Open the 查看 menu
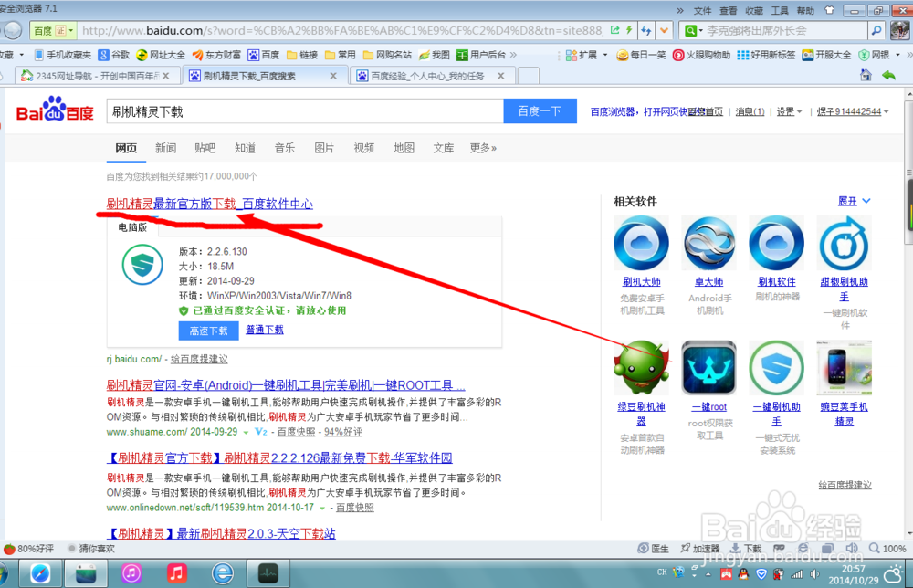The image size is (913, 588). [728, 10]
